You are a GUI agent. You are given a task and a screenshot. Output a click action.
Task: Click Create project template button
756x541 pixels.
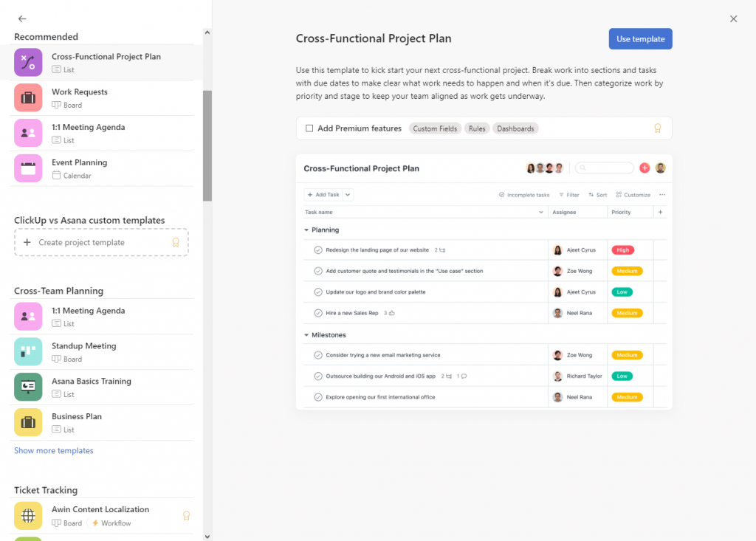[x=101, y=243]
